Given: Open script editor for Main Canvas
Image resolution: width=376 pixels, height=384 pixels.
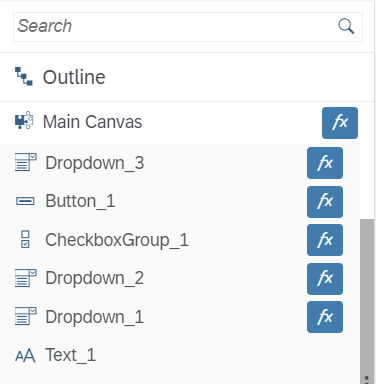Looking at the screenshot, I should [340, 123].
